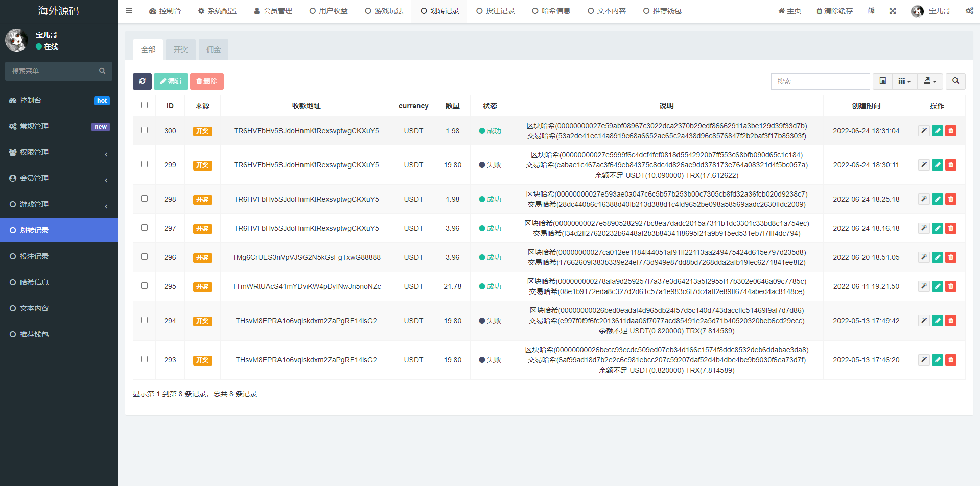Delete record 300 with red trash icon
This screenshot has height=486, width=980.
coord(950,131)
